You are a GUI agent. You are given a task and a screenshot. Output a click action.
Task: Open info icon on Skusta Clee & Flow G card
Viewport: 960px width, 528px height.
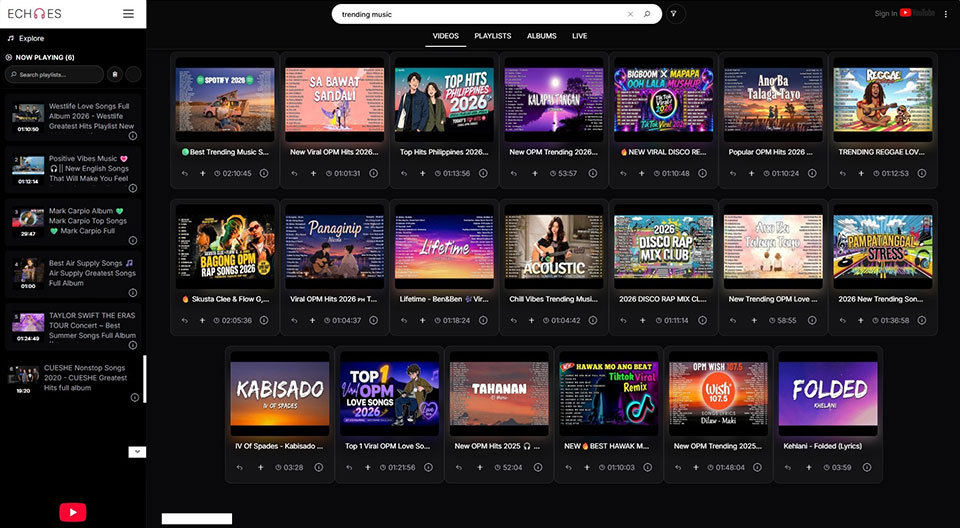pyautogui.click(x=264, y=320)
